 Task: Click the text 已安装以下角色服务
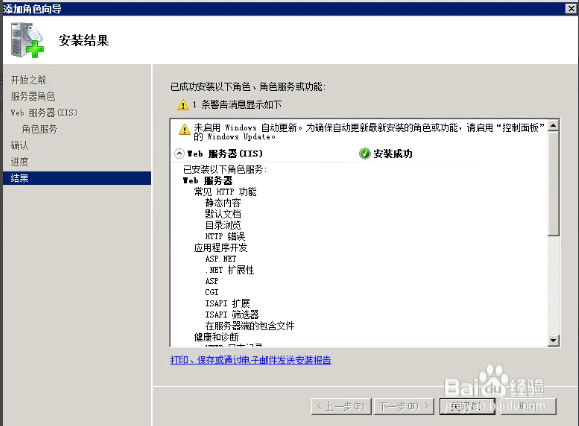pyautogui.click(x=225, y=169)
